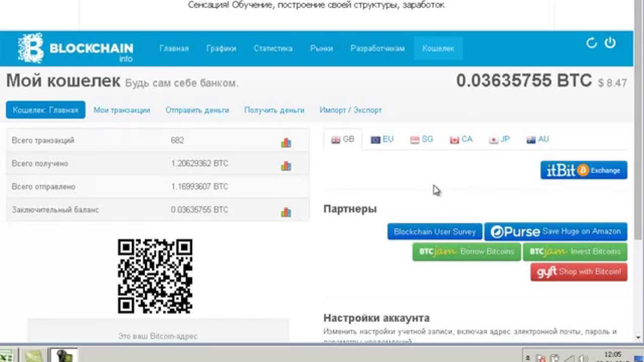The image size is (644, 362).
Task: Select the EU region tab
Action: [x=382, y=139]
